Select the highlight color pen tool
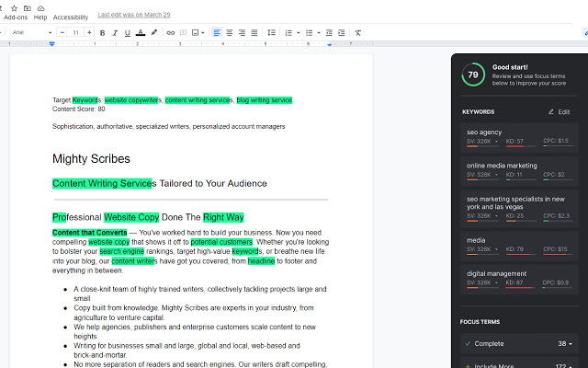This screenshot has height=368, width=588. coord(153,32)
